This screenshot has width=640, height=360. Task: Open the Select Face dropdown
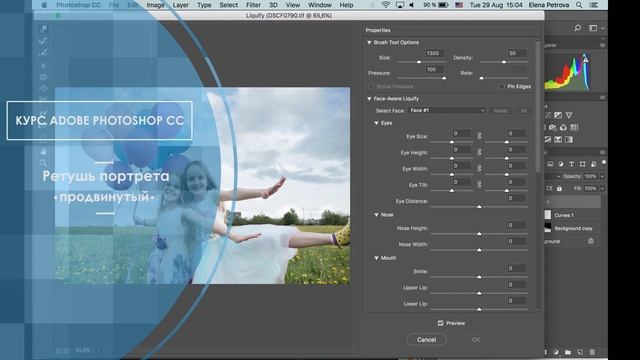click(447, 111)
